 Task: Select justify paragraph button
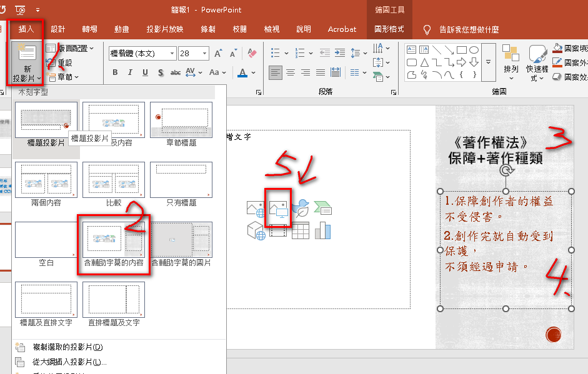321,72
